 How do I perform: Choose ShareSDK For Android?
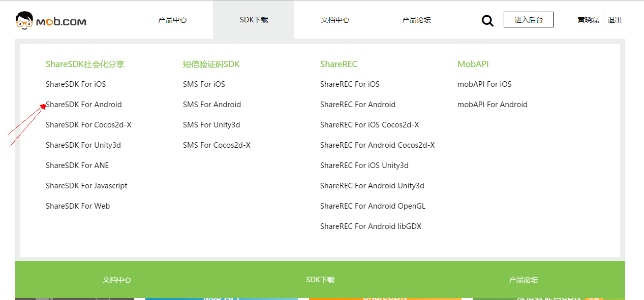(x=84, y=105)
